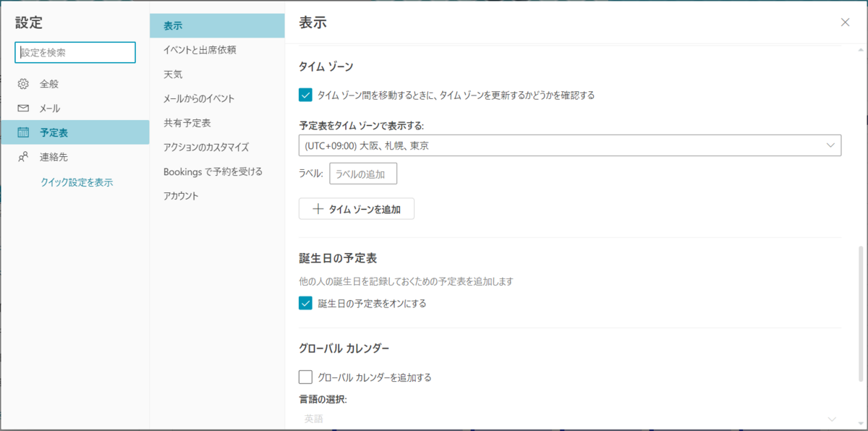
Task: Open the メールからのイベント settings
Action: point(217,99)
